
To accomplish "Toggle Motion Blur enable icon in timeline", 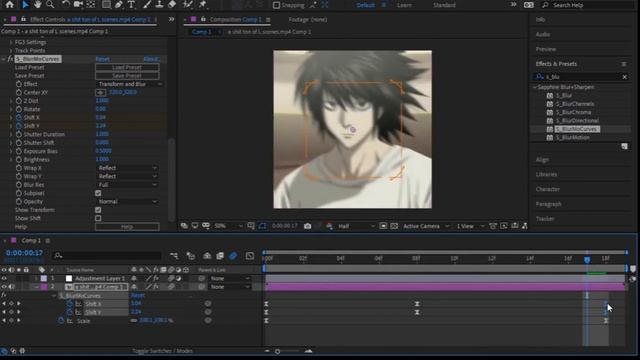I will click(x=233, y=256).
